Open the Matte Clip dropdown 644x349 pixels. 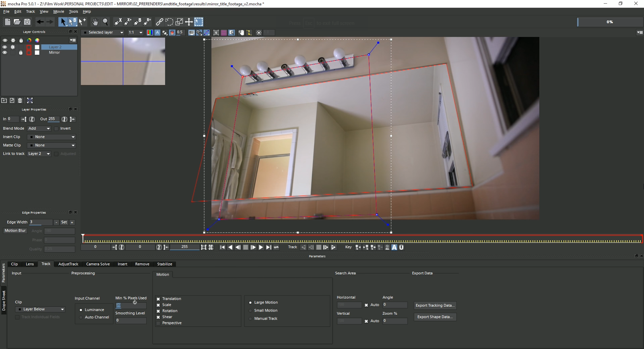point(52,145)
